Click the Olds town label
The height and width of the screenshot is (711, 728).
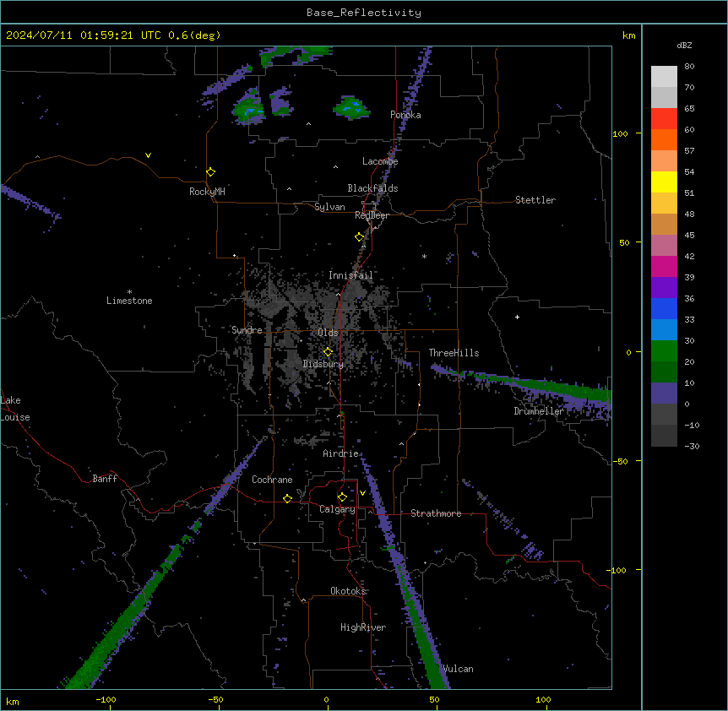[x=328, y=333]
